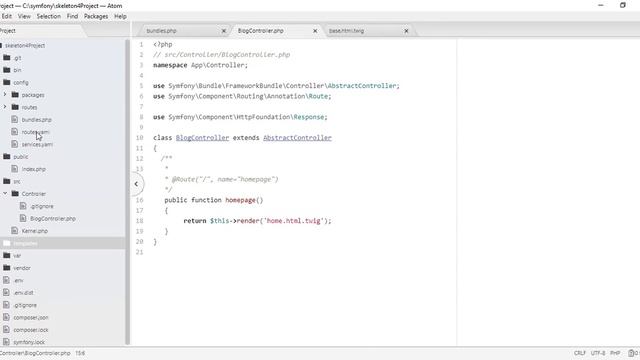The image size is (640, 360).
Task: Open the Packages menu
Action: [x=96, y=16]
